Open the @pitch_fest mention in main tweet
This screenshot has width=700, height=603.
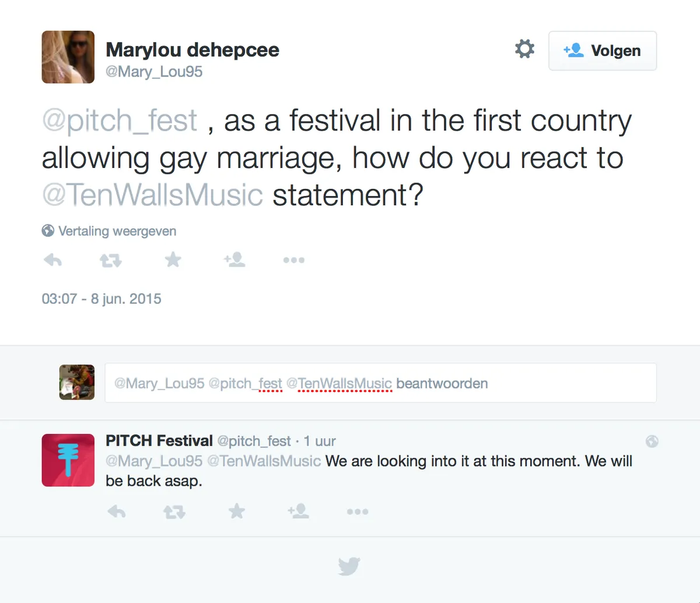pos(120,121)
